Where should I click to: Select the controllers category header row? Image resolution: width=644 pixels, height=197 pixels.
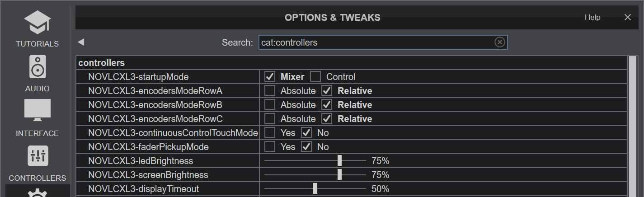coord(102,63)
